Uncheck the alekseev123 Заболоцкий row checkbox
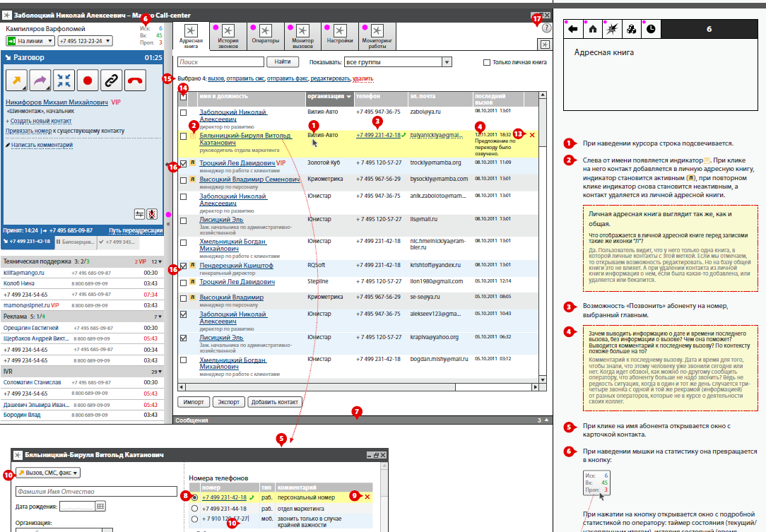This screenshot has height=532, width=766. pos(183,314)
